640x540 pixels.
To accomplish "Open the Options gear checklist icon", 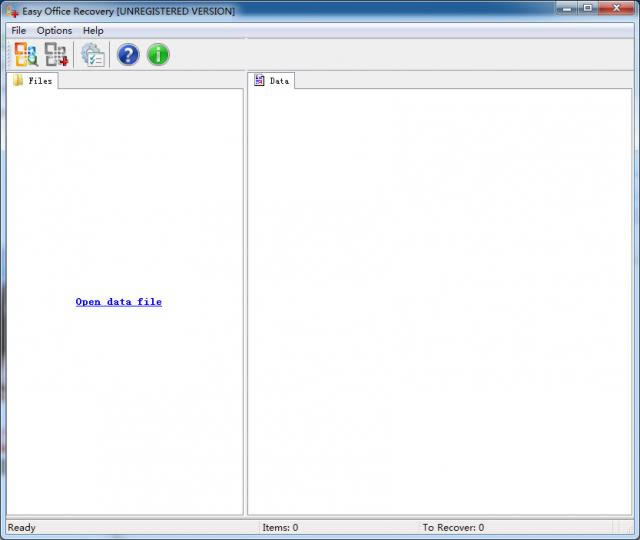I will [x=93, y=55].
